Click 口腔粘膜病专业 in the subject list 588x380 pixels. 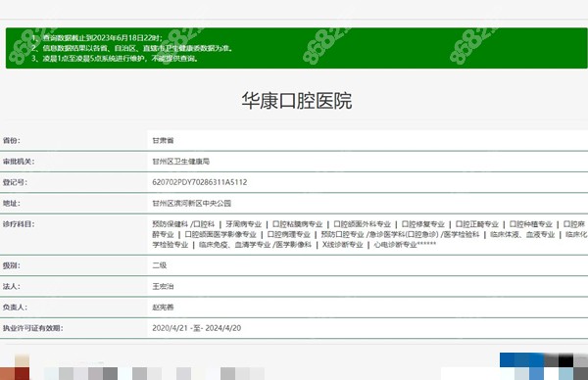pos(297,224)
